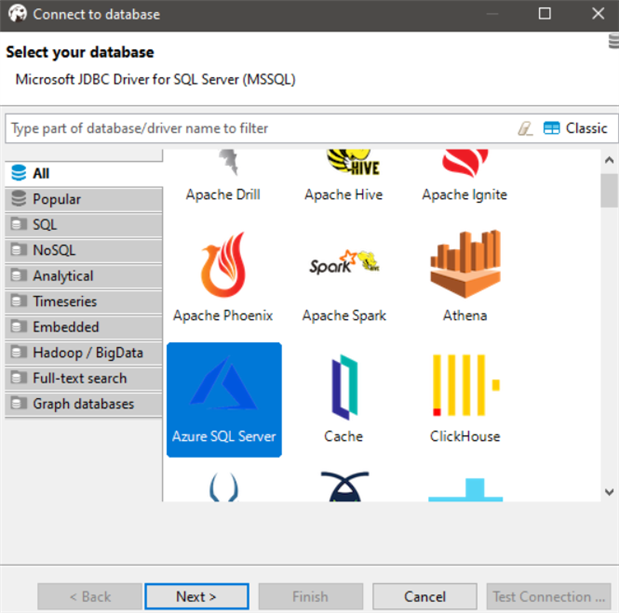Open the Popular category
The width and height of the screenshot is (619, 613).
pos(83,199)
